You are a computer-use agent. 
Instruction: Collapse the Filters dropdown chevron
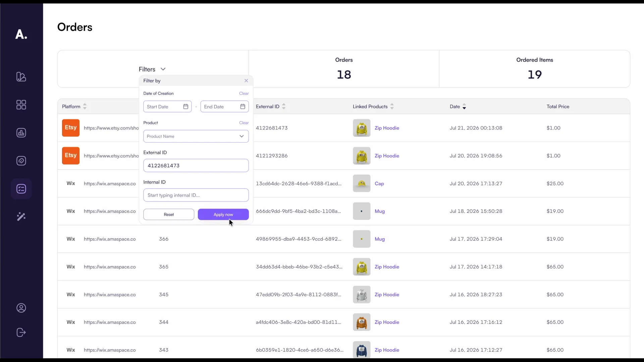(x=163, y=69)
